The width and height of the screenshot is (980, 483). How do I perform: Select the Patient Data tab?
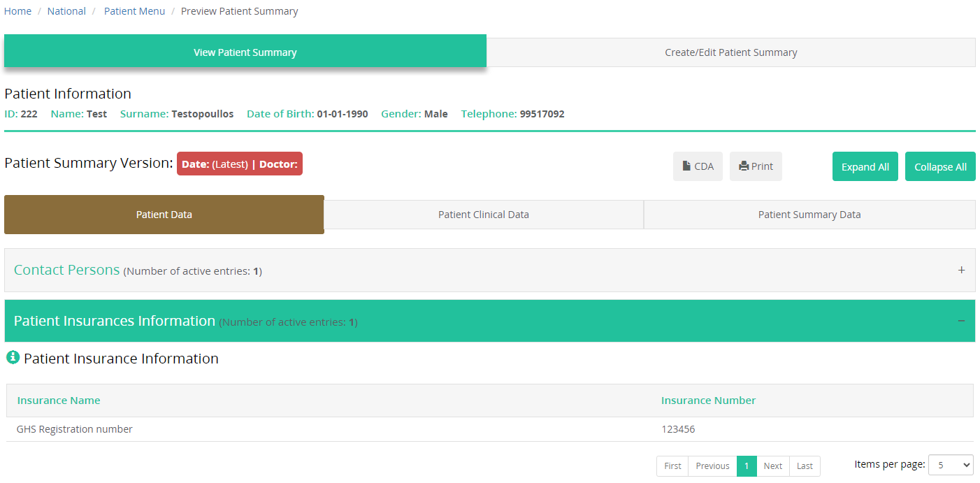pyautogui.click(x=164, y=215)
